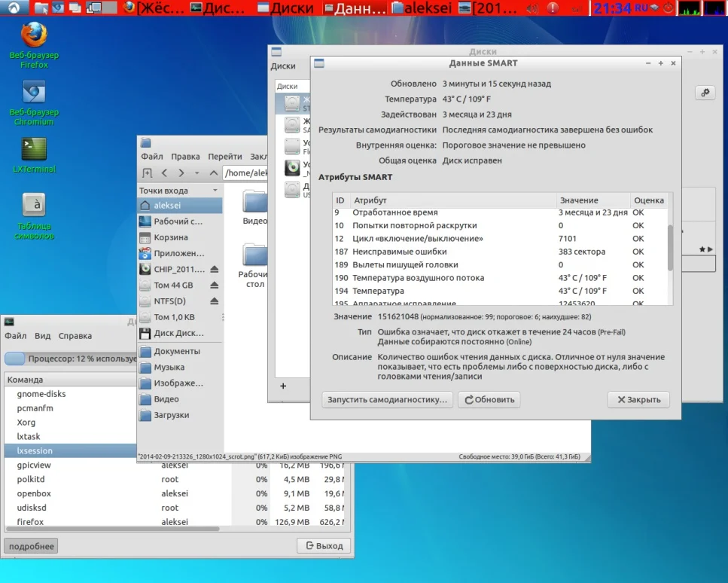Unmount the NTFS(D) volume

[214, 301]
